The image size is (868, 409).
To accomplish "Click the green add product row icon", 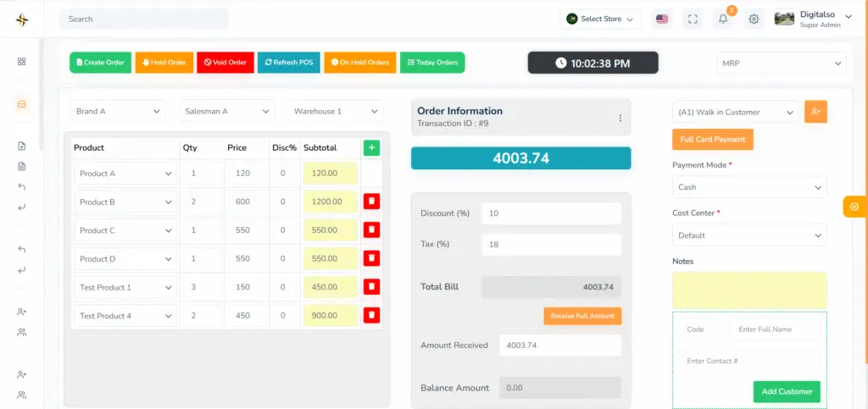I will click(371, 148).
